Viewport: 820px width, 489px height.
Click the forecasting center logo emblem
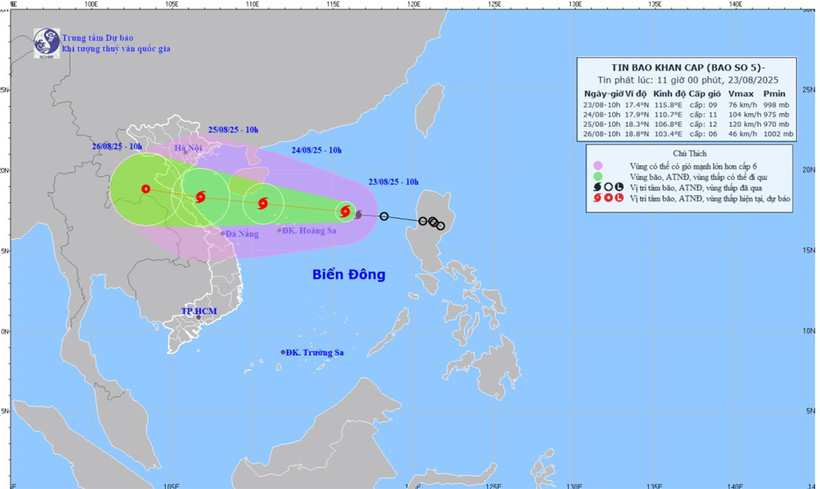[x=47, y=43]
